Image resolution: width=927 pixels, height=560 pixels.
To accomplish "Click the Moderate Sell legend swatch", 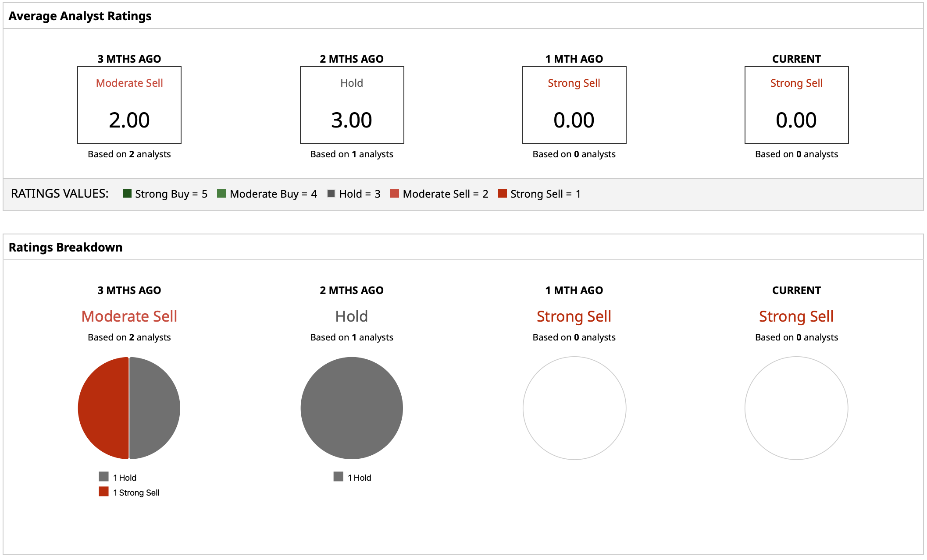I will click(395, 193).
